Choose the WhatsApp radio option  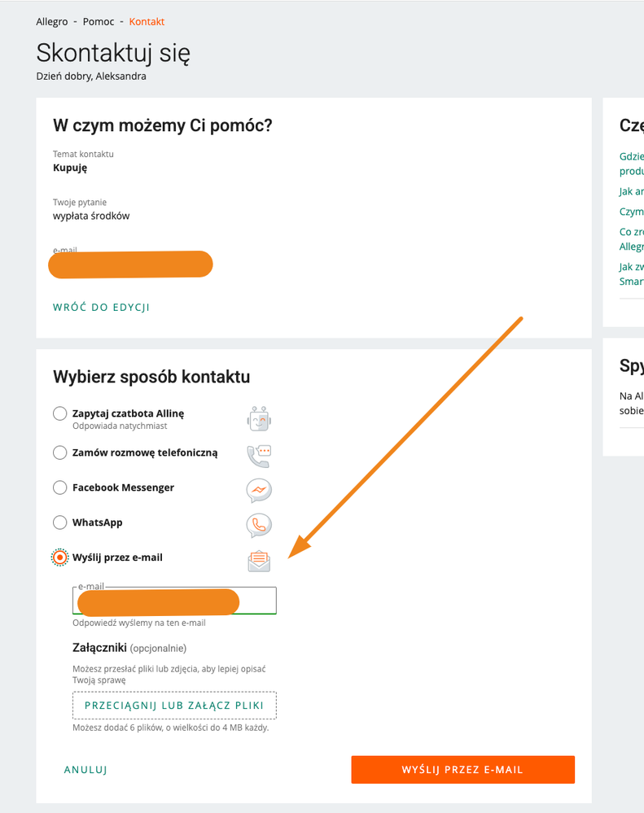(x=60, y=522)
